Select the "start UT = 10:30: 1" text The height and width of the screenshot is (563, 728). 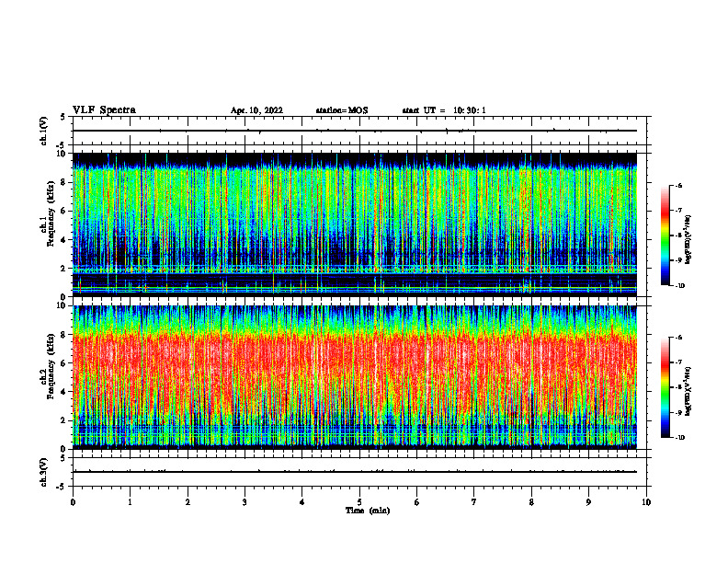tap(444, 110)
